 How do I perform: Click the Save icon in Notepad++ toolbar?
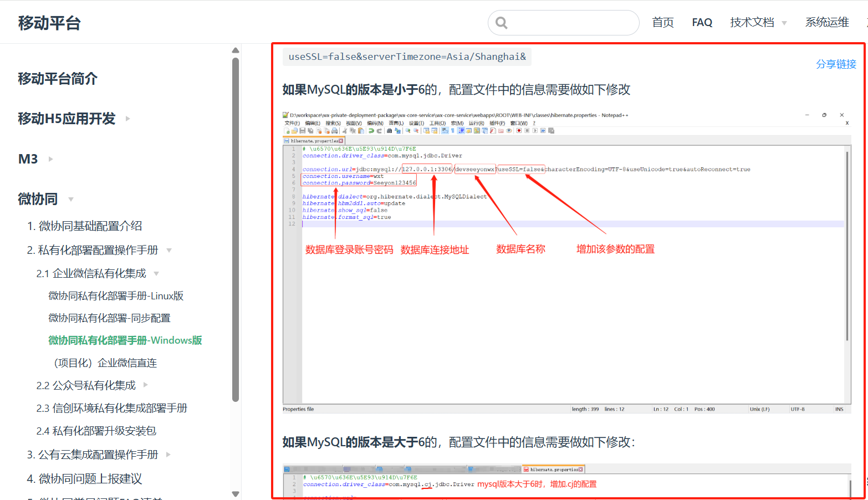click(x=303, y=131)
